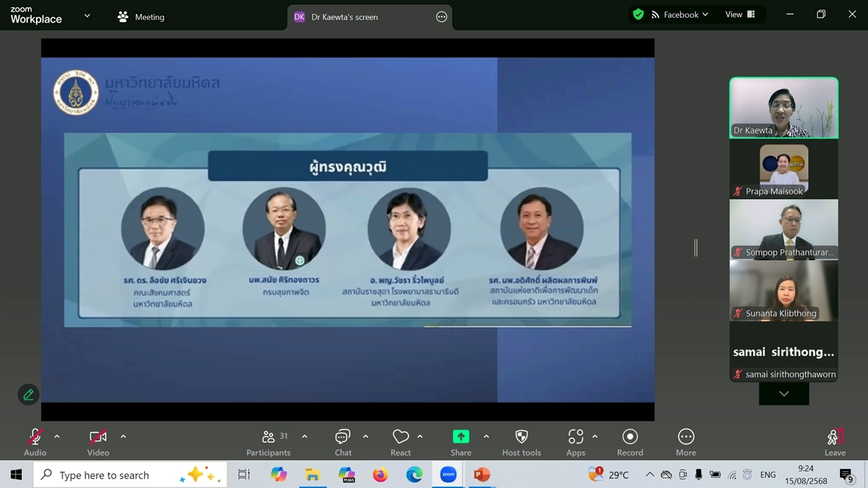Viewport: 868px width, 488px height.
Task: Click the Leave meeting button
Action: pos(835,442)
